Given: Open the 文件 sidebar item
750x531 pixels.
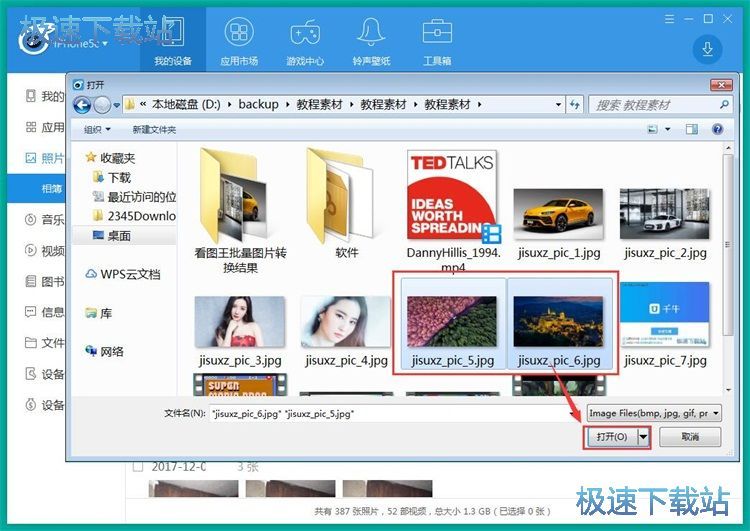Looking at the screenshot, I should [x=44, y=343].
